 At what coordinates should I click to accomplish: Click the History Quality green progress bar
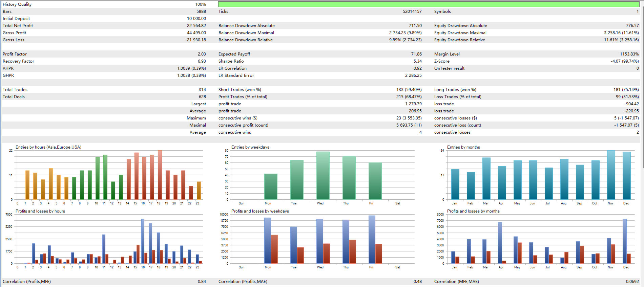[x=429, y=4]
